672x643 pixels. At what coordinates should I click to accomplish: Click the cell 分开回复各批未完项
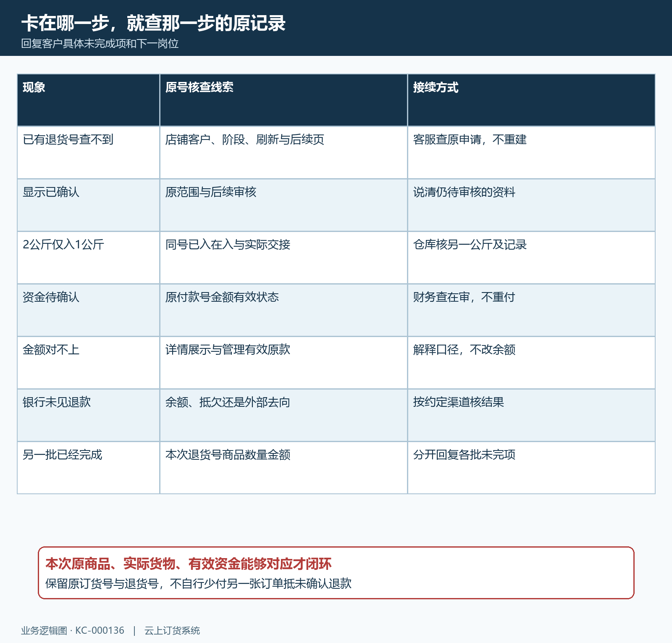[x=531, y=468]
